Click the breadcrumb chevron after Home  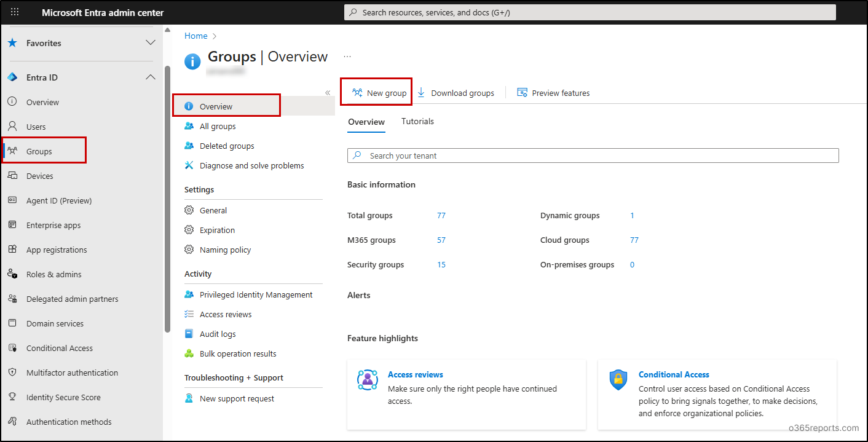pyautogui.click(x=215, y=36)
